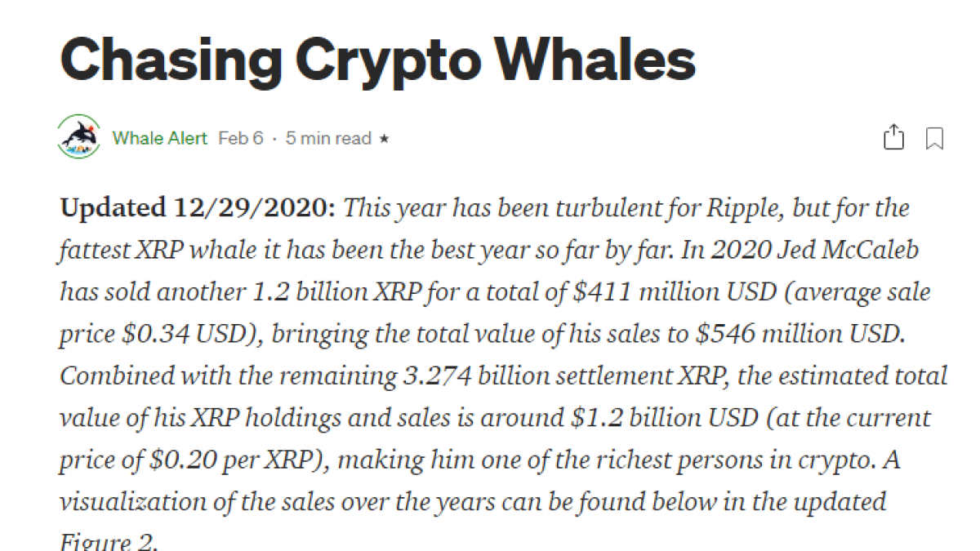Image resolution: width=980 pixels, height=551 pixels.
Task: Click the member-only star icon
Action: tap(384, 139)
